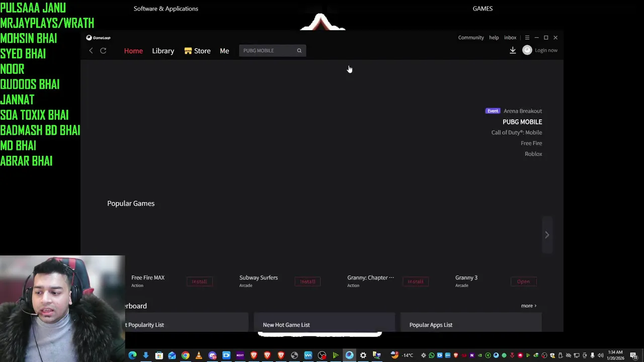Open the Store tab
This screenshot has width=644, height=362.
point(197,51)
